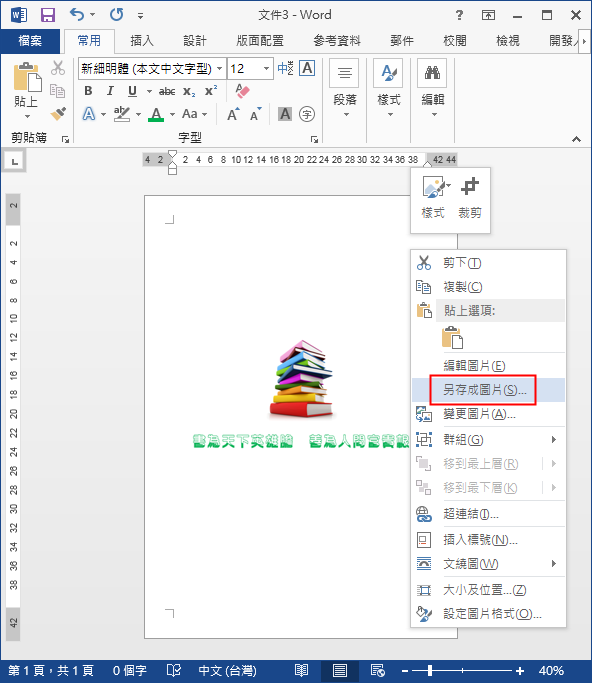Select 變更圖片(A)... in context menu
Screen dimensions: 592x683
[x=488, y=414]
